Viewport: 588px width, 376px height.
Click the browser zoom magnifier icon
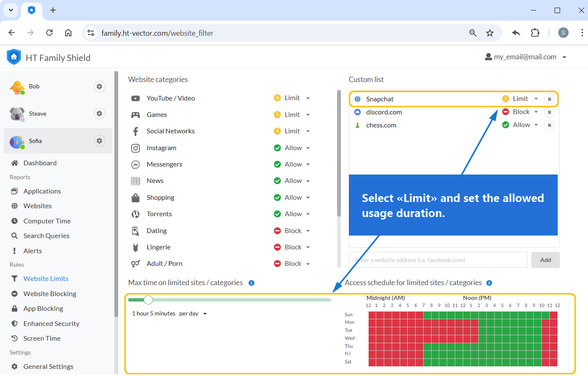click(473, 33)
